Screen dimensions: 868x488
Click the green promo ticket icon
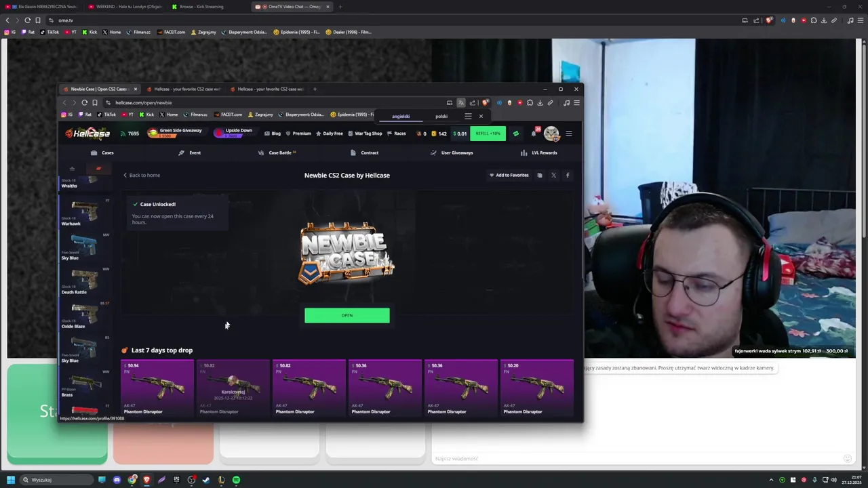pos(515,134)
